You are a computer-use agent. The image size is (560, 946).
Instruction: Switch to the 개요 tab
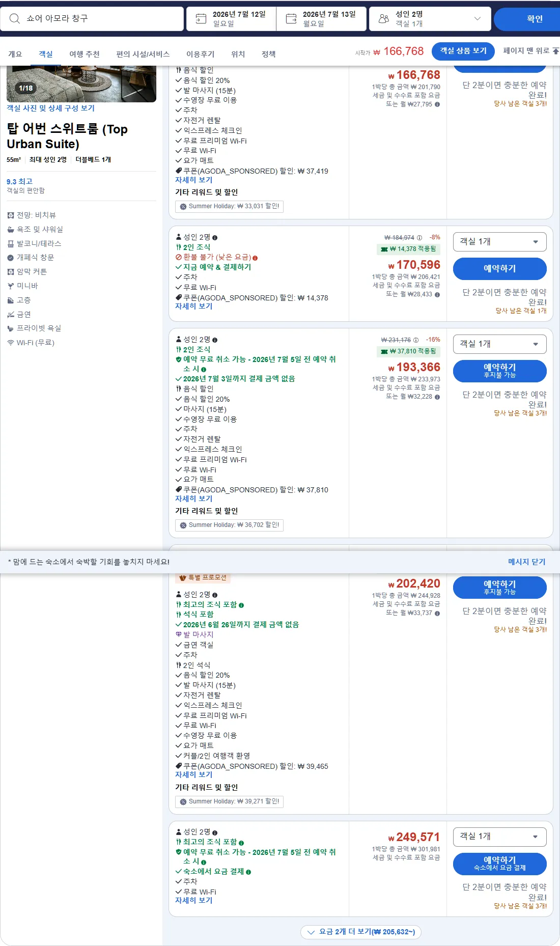15,54
